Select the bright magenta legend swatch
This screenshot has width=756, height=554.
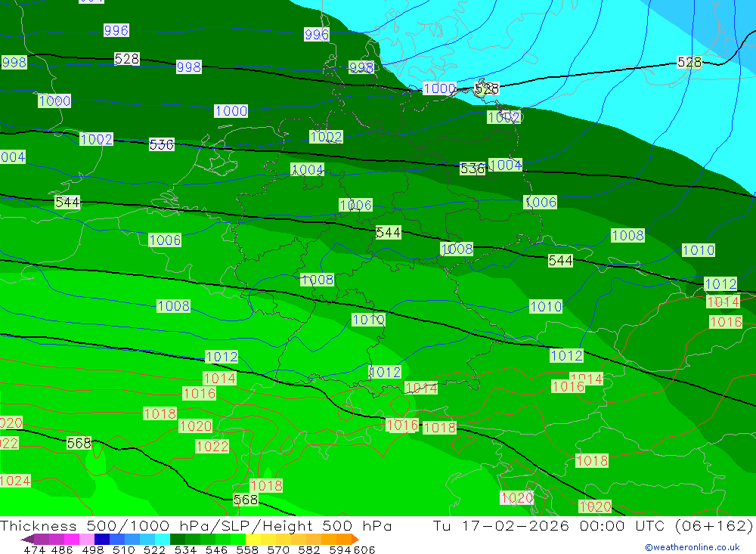(72, 539)
